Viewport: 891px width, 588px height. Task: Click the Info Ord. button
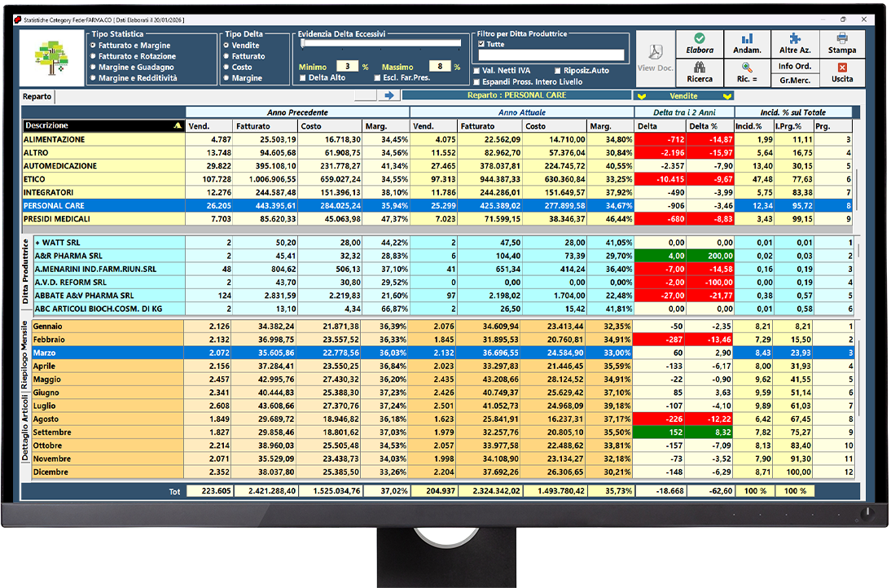794,66
